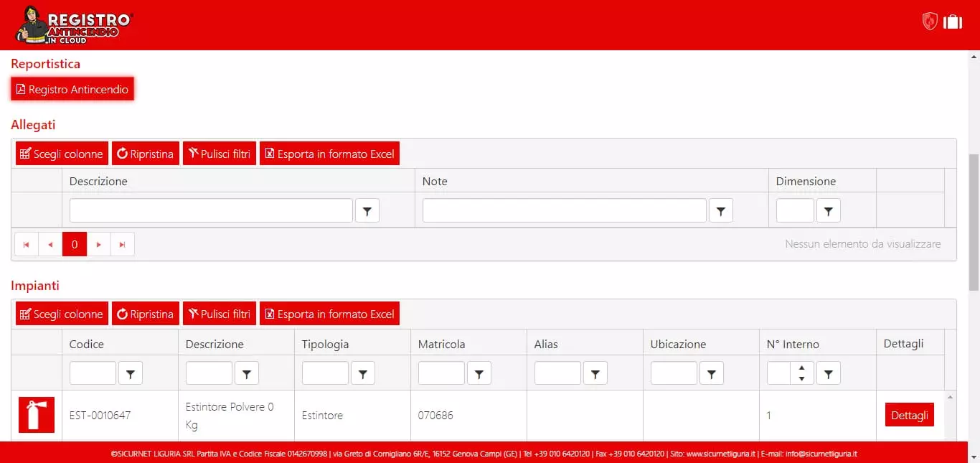Screen dimensions: 980x463
Task: Click Scegli colonne in Allegati toolbar
Action: (x=62, y=154)
